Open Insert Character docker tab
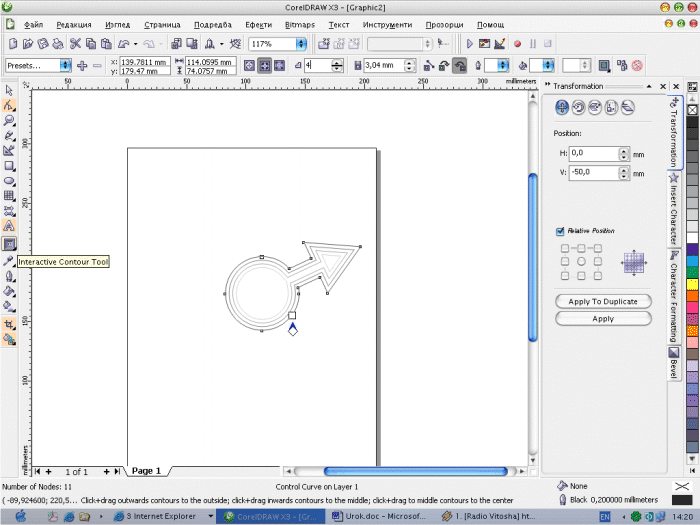This screenshot has height=525, width=700. tap(674, 209)
